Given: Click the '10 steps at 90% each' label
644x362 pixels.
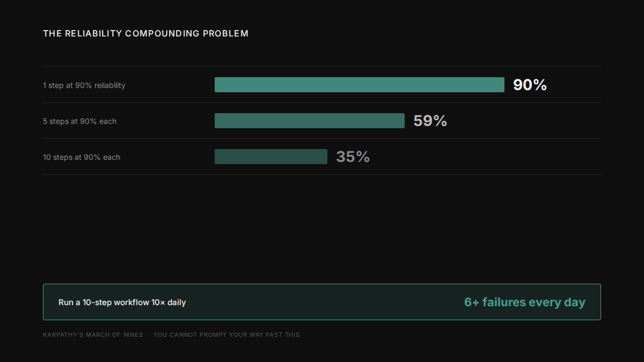Looking at the screenshot, I should click(x=82, y=157).
